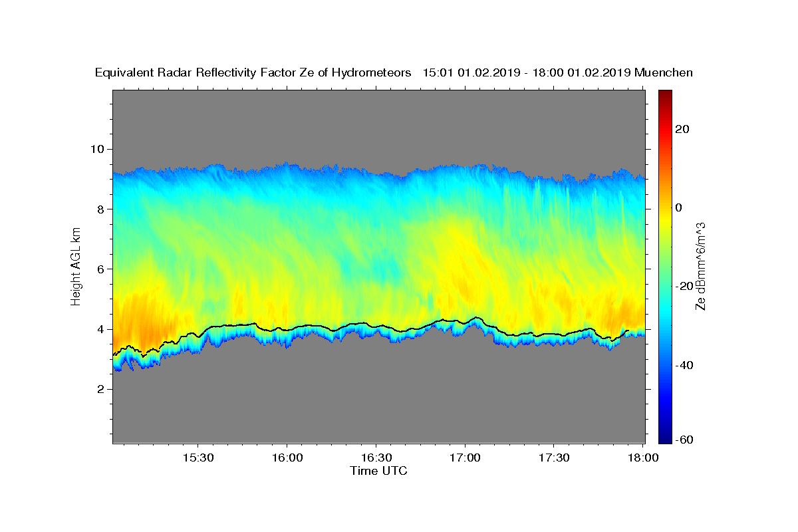Image resolution: width=798 pixels, height=532 pixels.
Task: Click the colorbar tick label -60
Action: click(x=685, y=439)
